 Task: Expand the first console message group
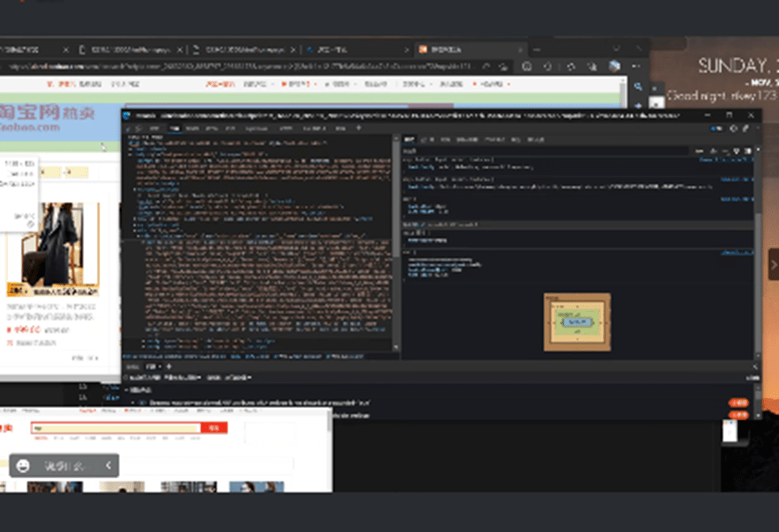tap(126, 390)
